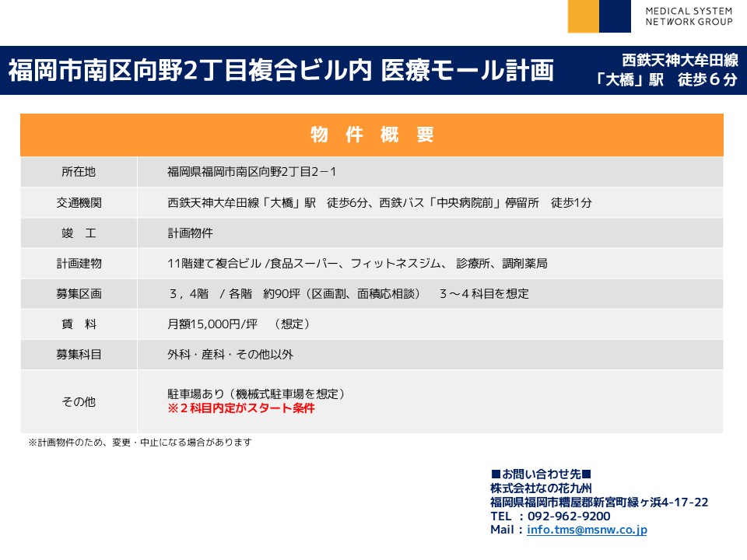Click the address 福岡県福岡市南区向野2丁目2－1

[251, 172]
